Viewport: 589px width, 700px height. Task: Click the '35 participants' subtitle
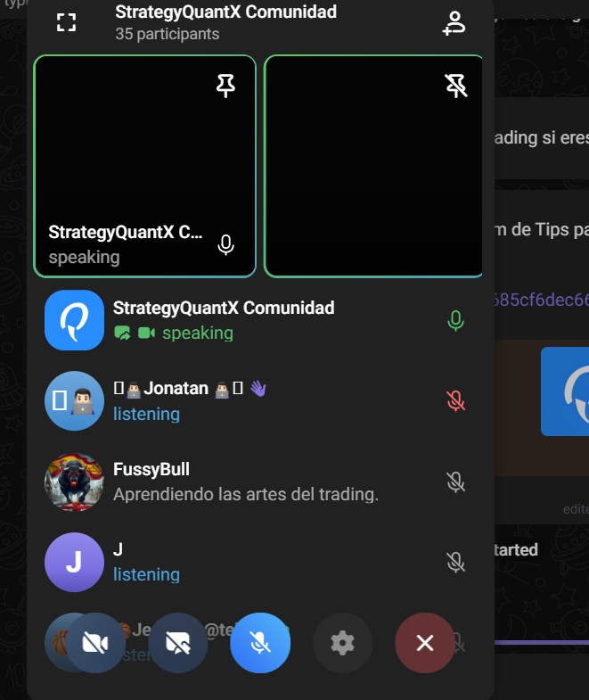(168, 34)
